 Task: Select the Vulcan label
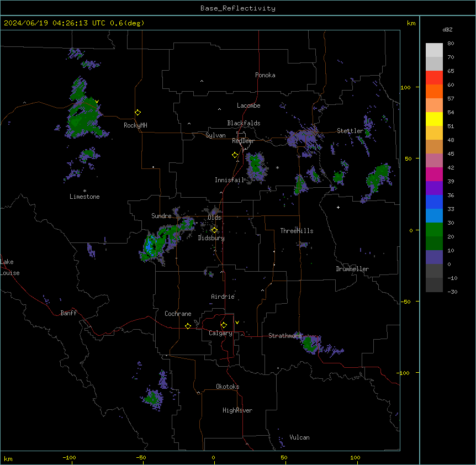pyautogui.click(x=300, y=437)
